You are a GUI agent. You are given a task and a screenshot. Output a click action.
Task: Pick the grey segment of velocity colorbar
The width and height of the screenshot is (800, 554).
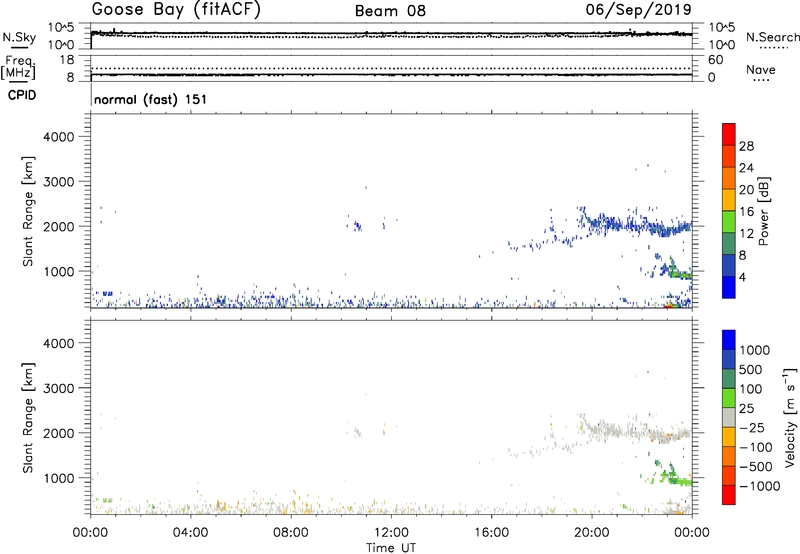pos(729,417)
